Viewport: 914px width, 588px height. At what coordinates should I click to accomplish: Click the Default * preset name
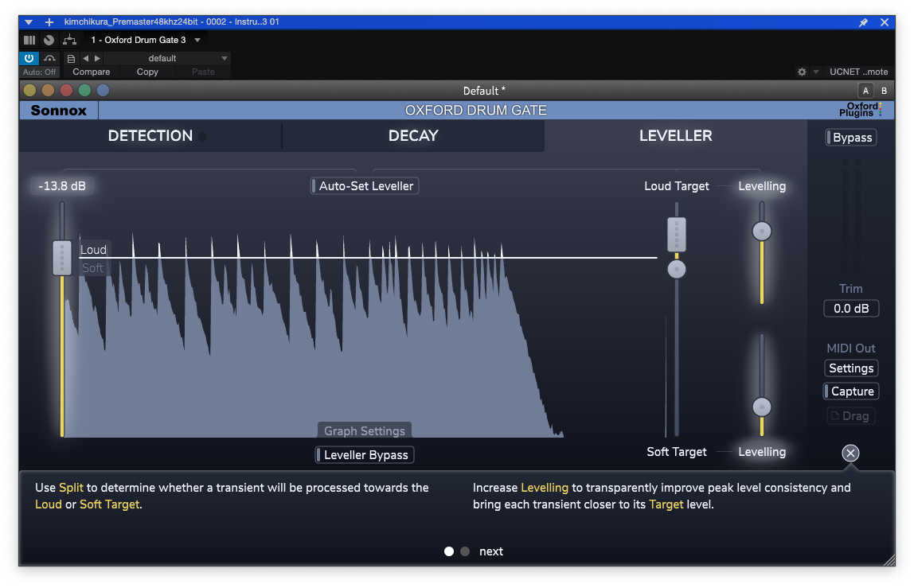click(x=484, y=91)
